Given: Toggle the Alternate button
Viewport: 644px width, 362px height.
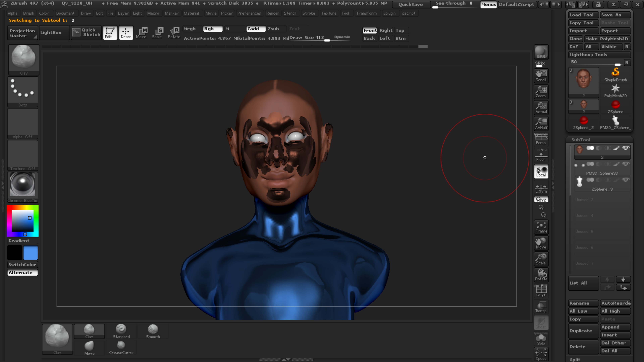Looking at the screenshot, I should 22,273.
